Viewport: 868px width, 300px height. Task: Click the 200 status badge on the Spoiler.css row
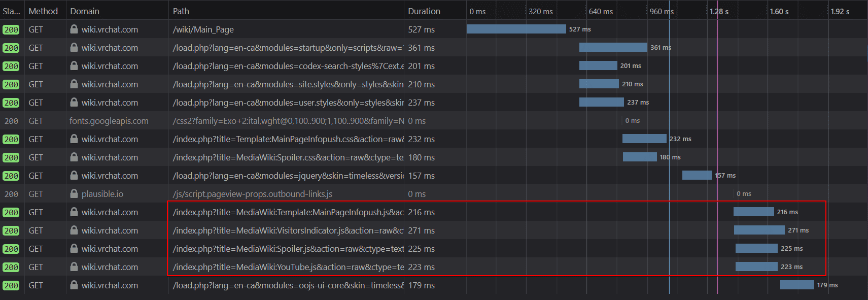coord(11,158)
